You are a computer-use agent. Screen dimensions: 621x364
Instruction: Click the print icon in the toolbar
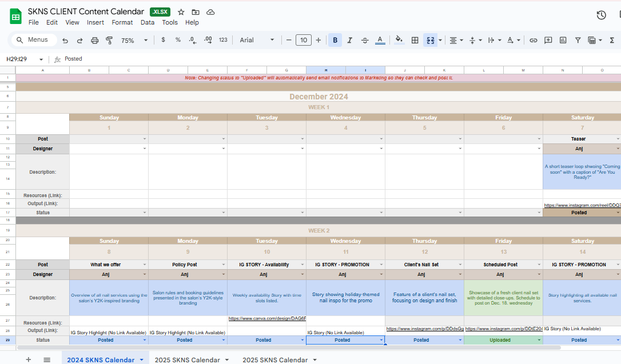[x=95, y=41]
